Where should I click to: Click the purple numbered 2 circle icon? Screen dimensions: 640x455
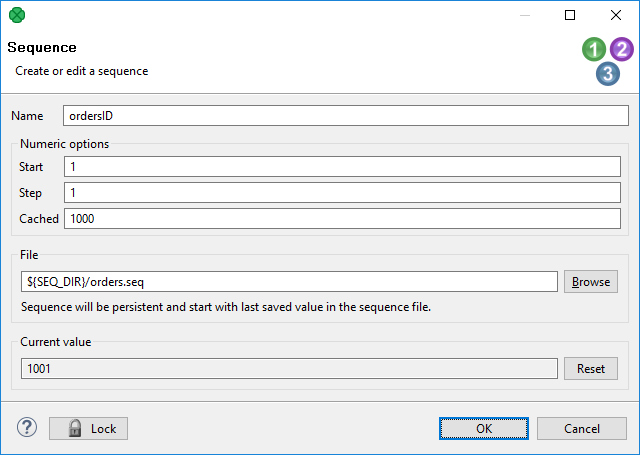tap(622, 49)
